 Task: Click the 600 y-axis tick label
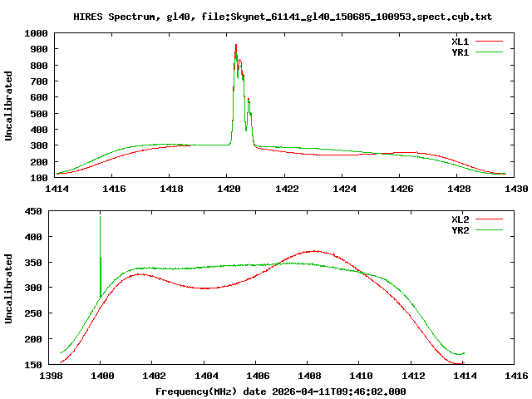pos(39,97)
